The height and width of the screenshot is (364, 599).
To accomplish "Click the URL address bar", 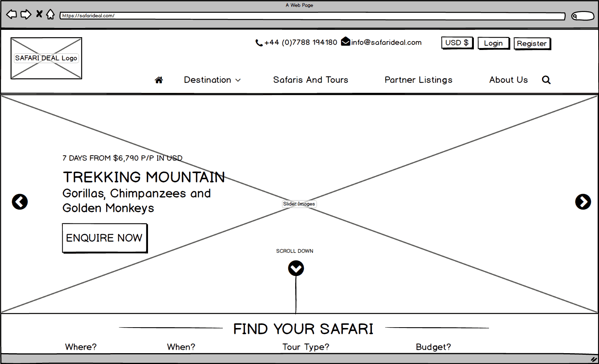I will tap(312, 16).
